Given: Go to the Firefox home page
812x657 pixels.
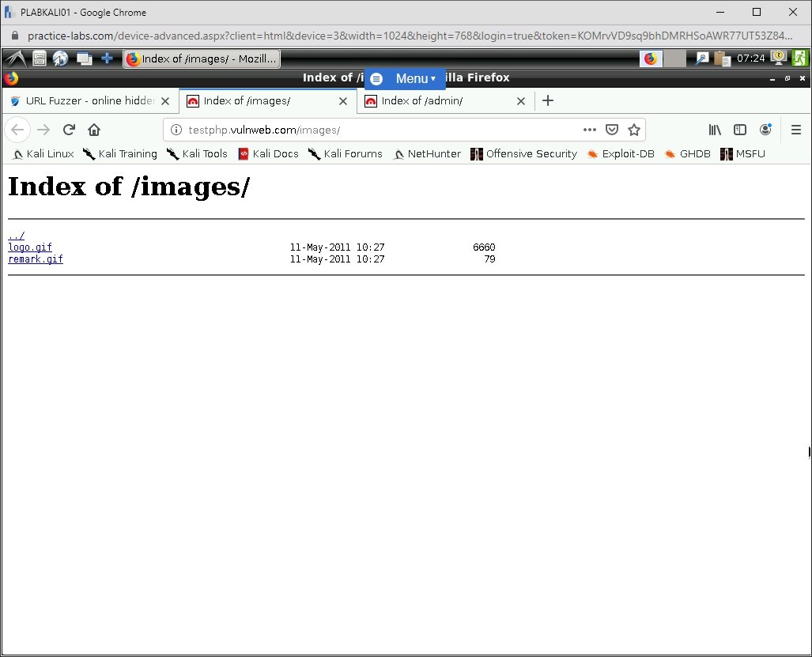Looking at the screenshot, I should point(94,129).
